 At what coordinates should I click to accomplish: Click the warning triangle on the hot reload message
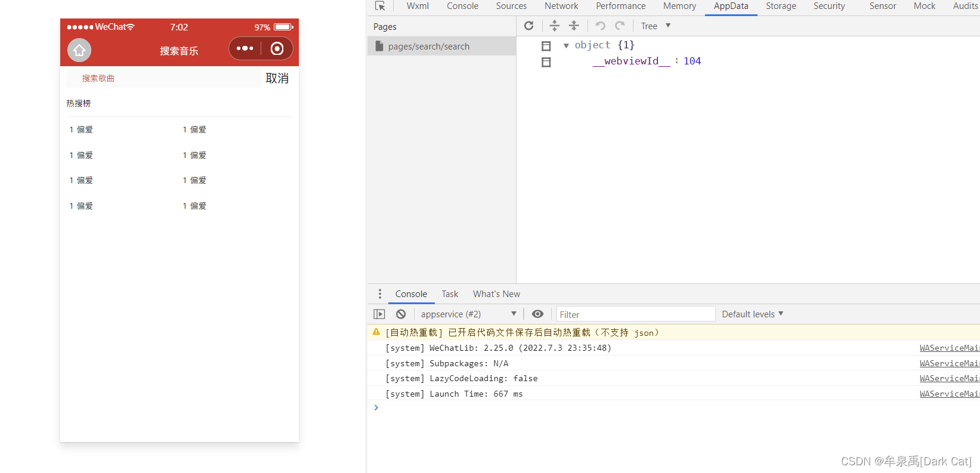tap(376, 332)
